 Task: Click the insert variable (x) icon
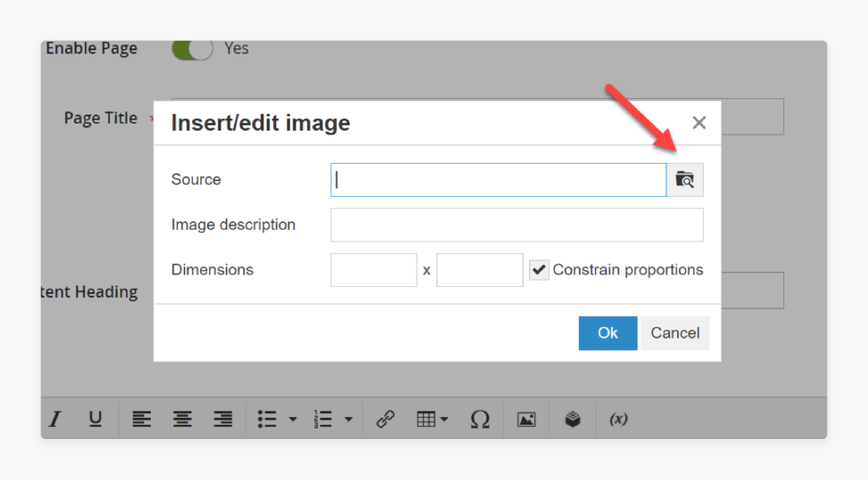point(618,419)
